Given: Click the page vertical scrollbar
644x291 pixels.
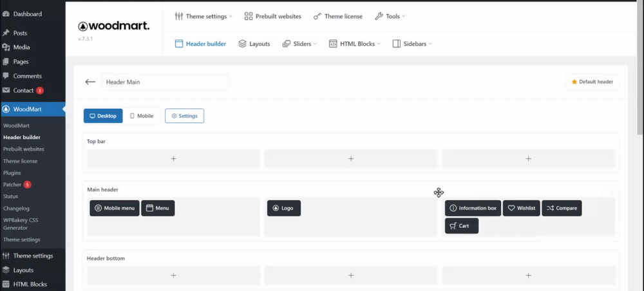Looking at the screenshot, I should coord(640,68).
